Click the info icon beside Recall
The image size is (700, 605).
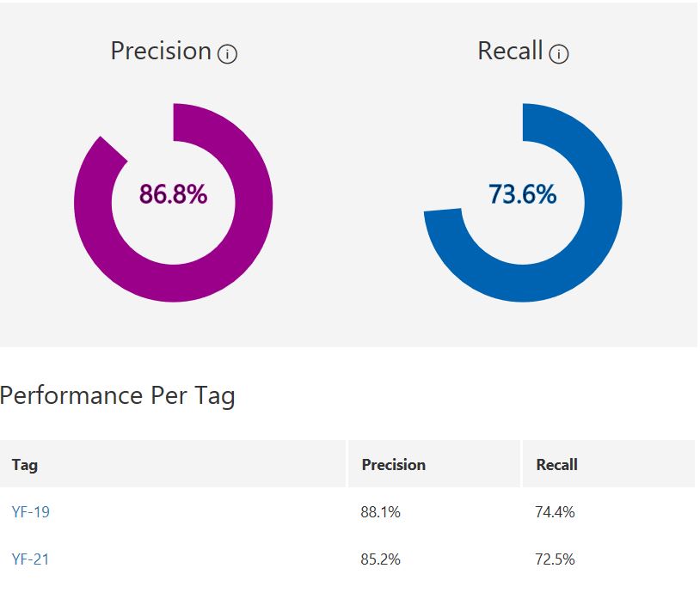(x=559, y=54)
